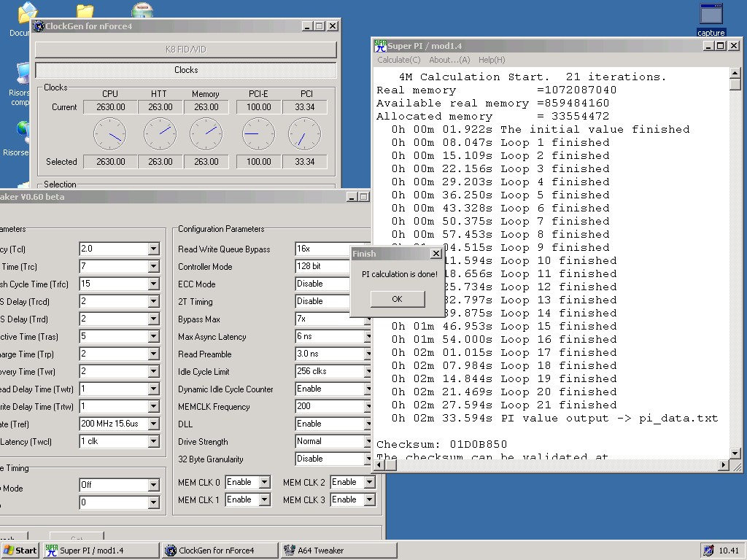Open the Start menu

click(20, 551)
